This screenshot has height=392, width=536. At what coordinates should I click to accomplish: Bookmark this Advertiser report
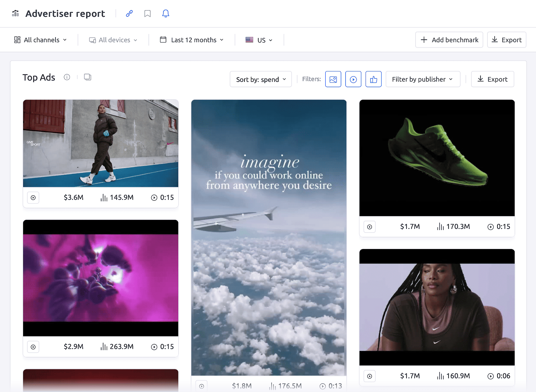147,14
